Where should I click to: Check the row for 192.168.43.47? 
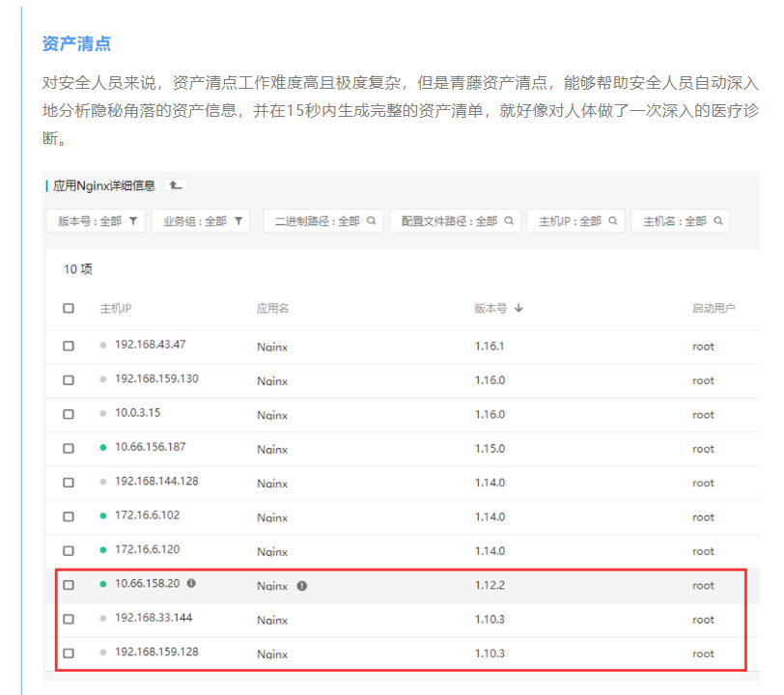coord(69,346)
